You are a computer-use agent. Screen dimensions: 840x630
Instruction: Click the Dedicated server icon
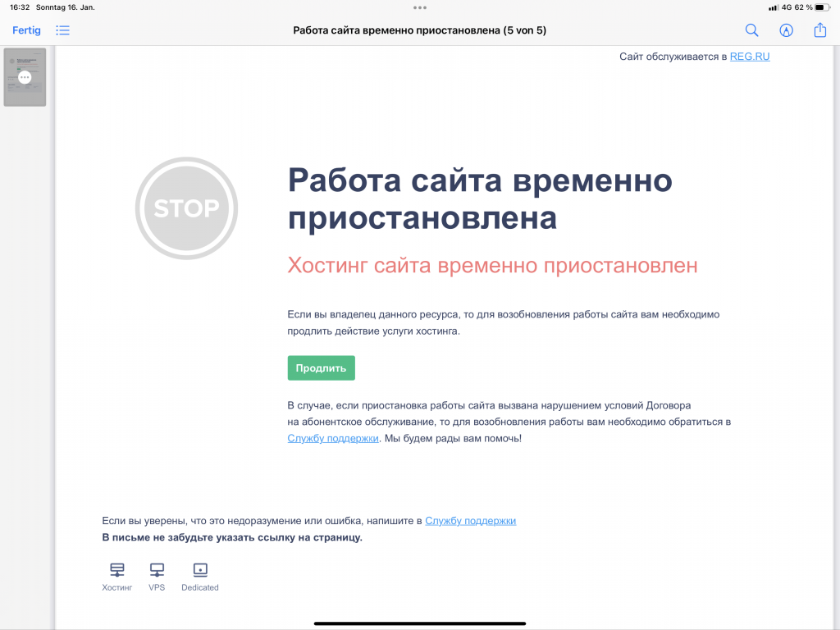pos(200,569)
